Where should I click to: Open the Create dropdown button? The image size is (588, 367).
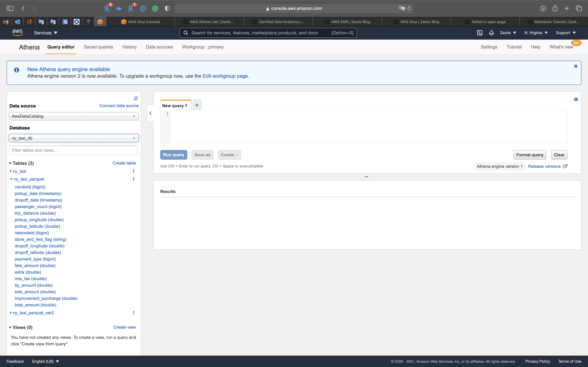coord(229,155)
